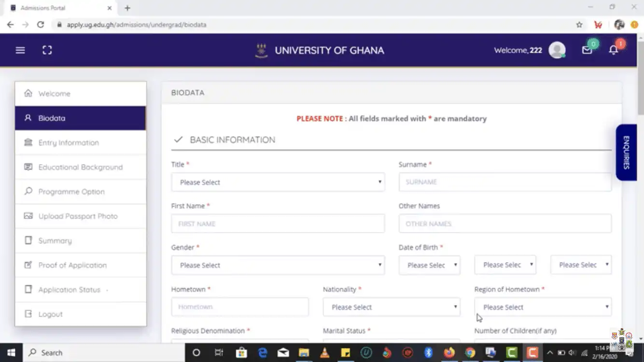
Task: Launch Google Chrome from the taskbar
Action: (x=470, y=352)
